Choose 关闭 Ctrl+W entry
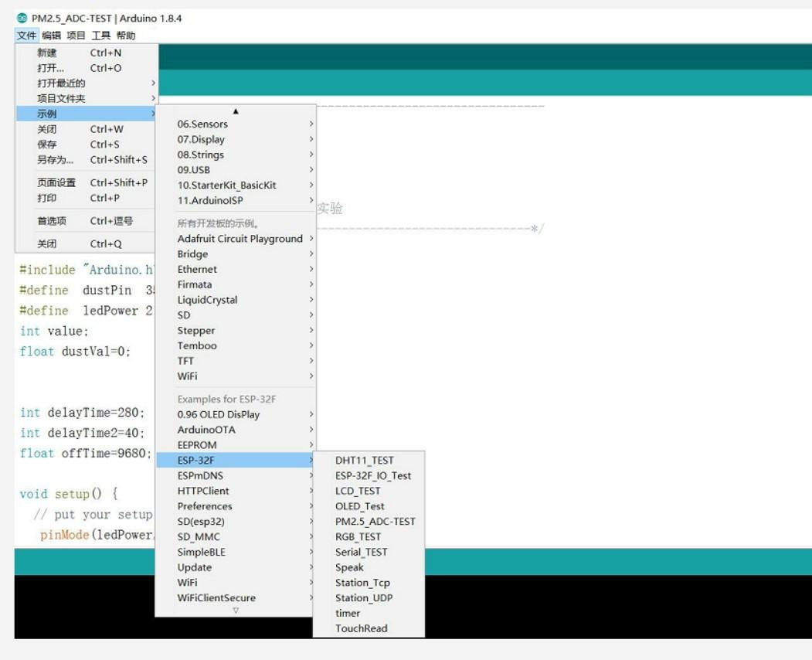 [86, 129]
